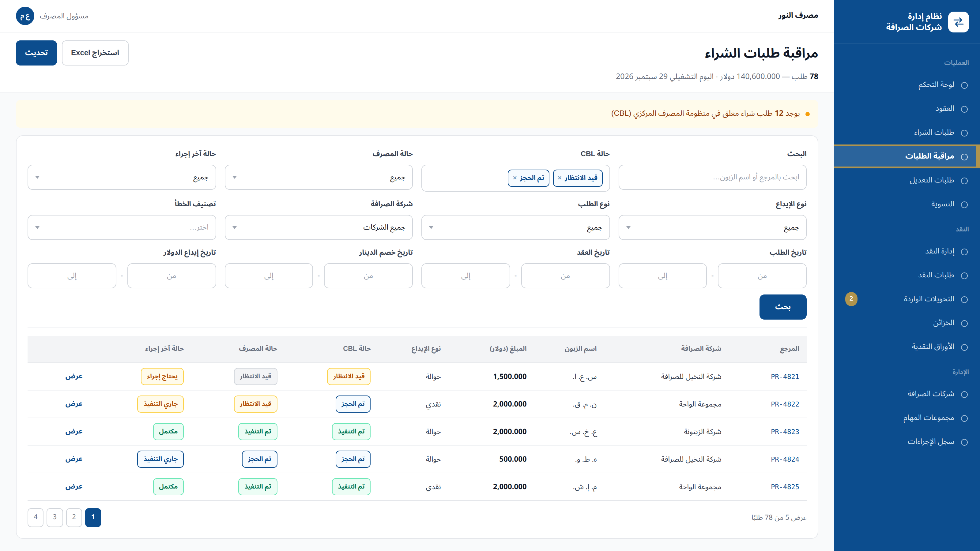Open the نوع الإيداع dropdown
980x551 pixels.
click(x=712, y=227)
